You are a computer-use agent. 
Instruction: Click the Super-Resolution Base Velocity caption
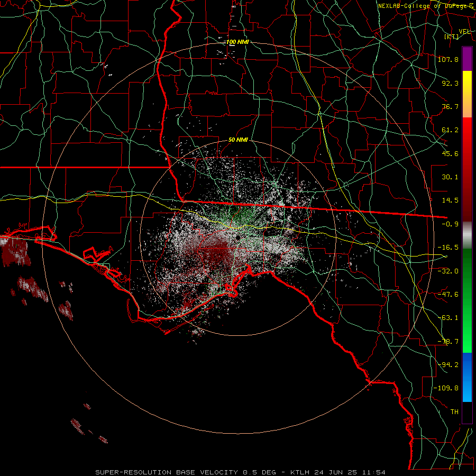pyautogui.click(x=241, y=472)
